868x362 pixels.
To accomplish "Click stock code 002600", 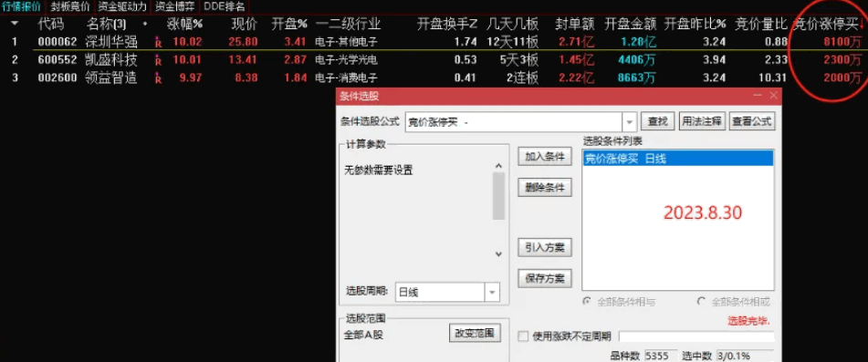I will 58,78.
